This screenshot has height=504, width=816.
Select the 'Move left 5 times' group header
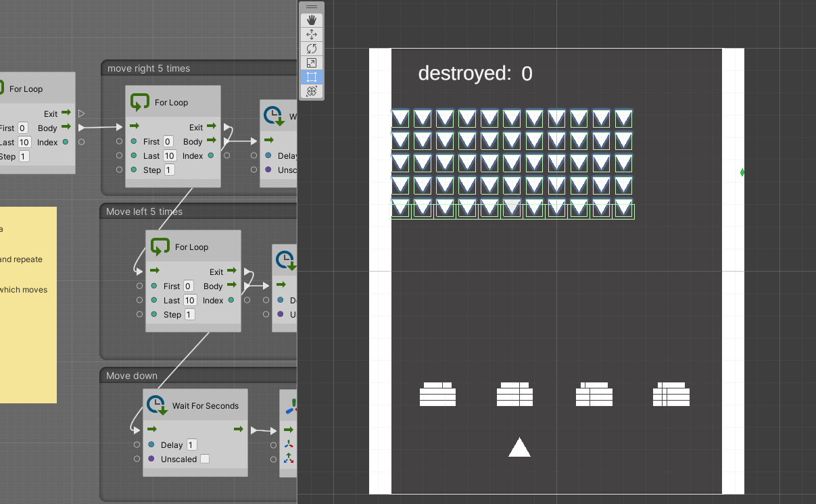[x=198, y=211]
